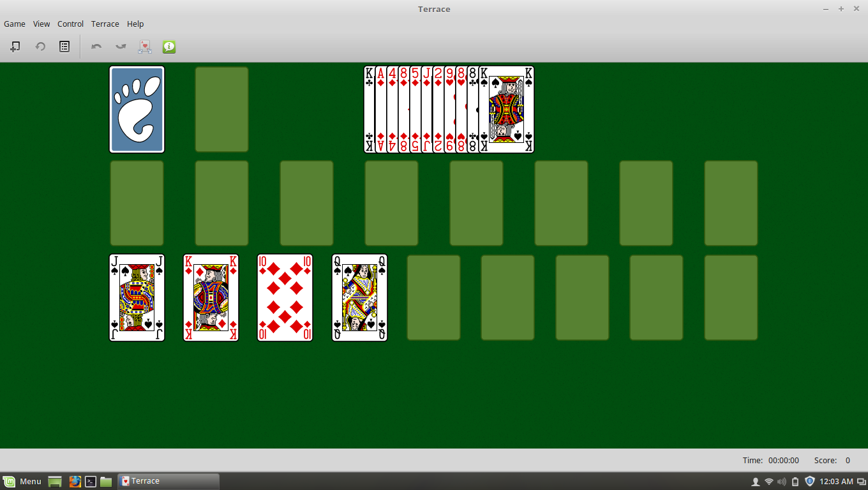Open the game selection list icon
The image size is (868, 490).
(64, 46)
